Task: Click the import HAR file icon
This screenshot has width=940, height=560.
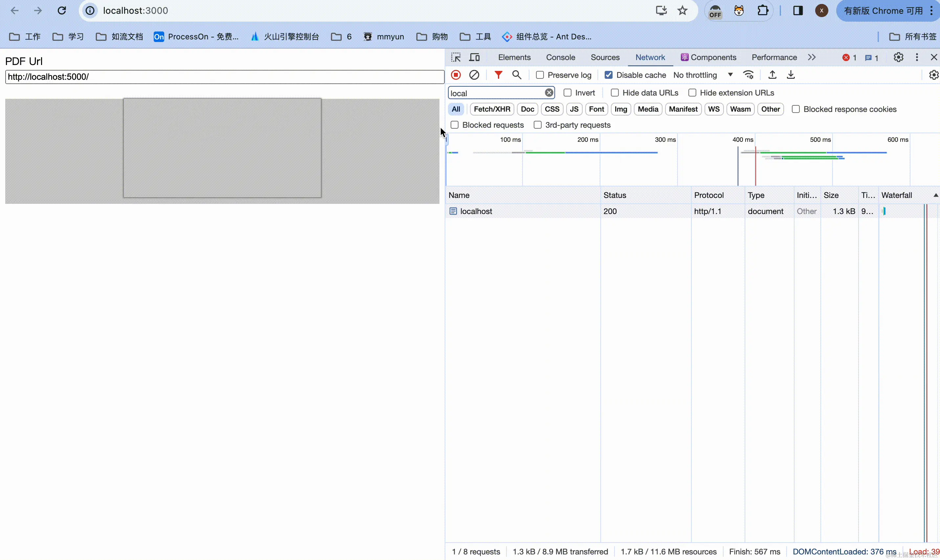Action: 772,75
